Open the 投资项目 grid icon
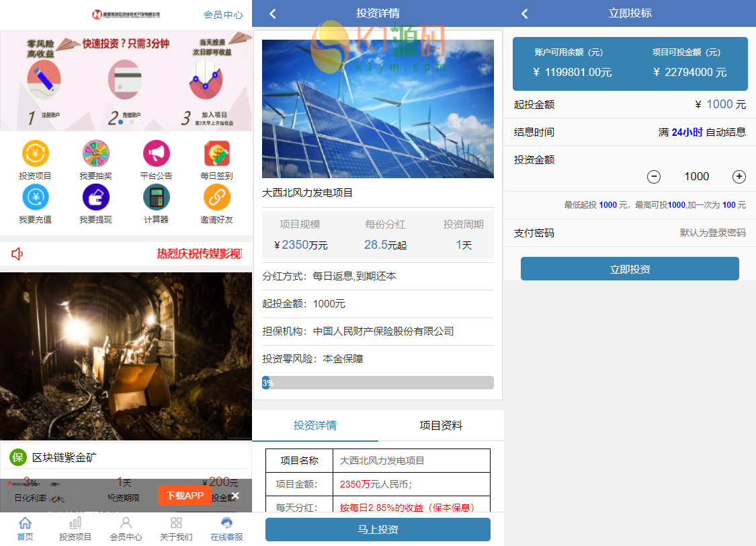The width and height of the screenshot is (756, 546). (35, 153)
